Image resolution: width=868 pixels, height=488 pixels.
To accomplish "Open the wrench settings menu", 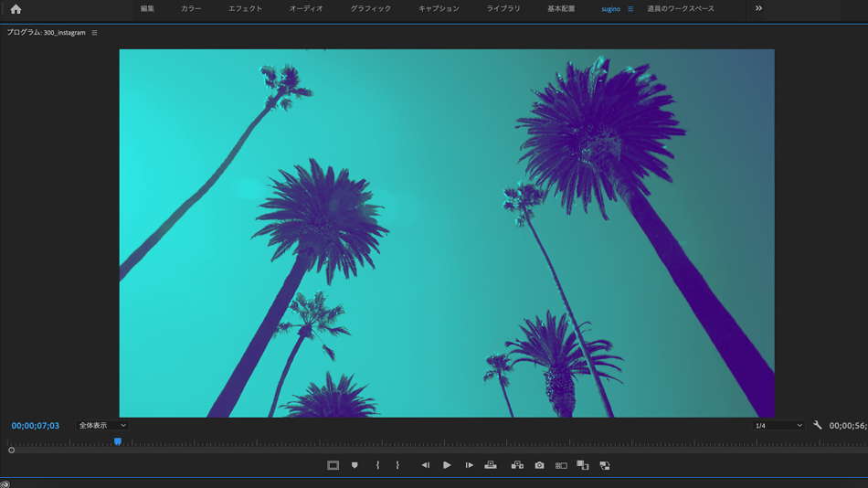I will 818,425.
